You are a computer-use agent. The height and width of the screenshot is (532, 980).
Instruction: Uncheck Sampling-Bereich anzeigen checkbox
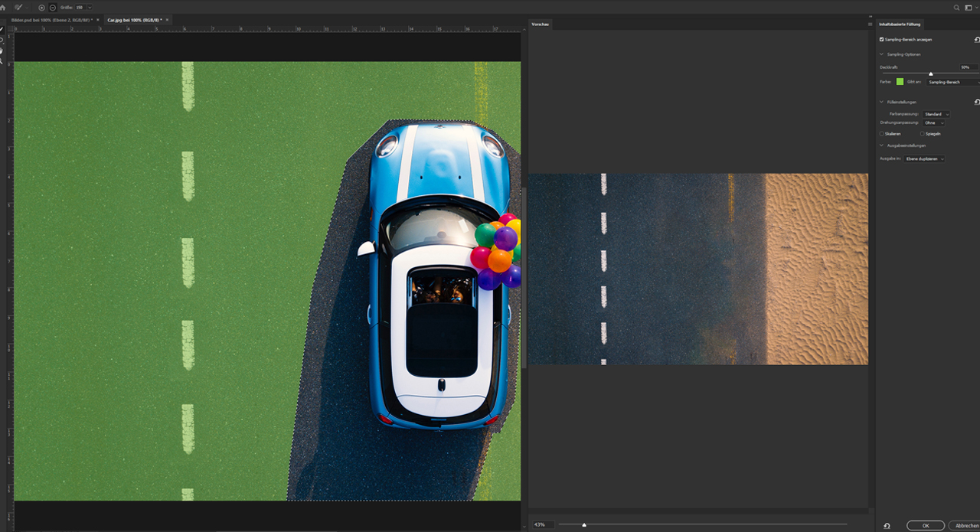(x=882, y=39)
